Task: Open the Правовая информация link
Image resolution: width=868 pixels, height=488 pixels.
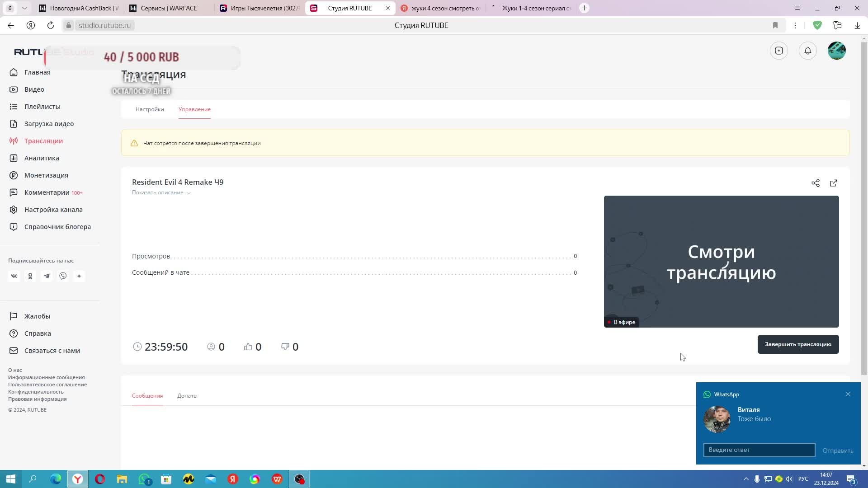Action: click(37, 399)
